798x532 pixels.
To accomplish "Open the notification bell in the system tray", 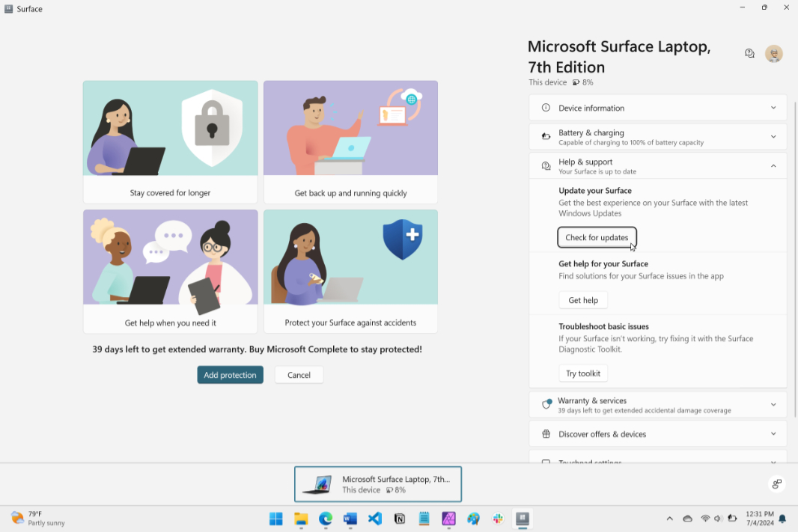I will [x=782, y=519].
